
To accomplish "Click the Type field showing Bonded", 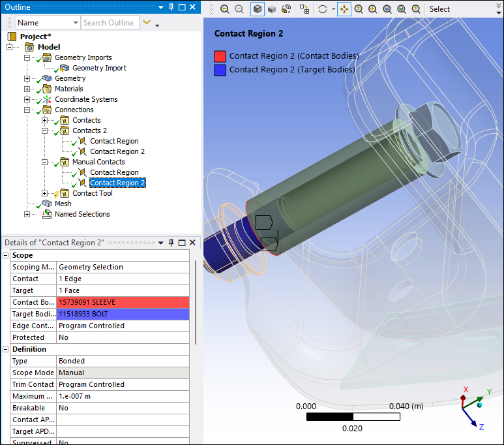I will click(123, 361).
